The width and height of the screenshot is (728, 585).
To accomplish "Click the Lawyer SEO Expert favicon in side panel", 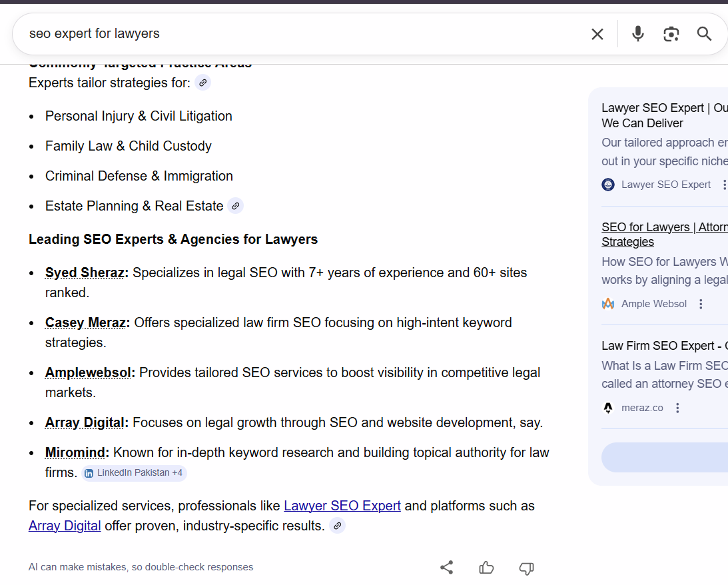I will coord(607,184).
